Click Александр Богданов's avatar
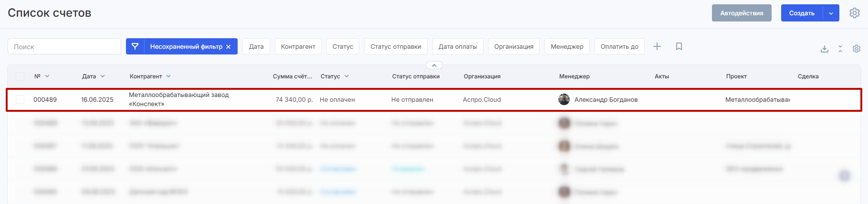The width and height of the screenshot is (868, 204). coord(564,99)
